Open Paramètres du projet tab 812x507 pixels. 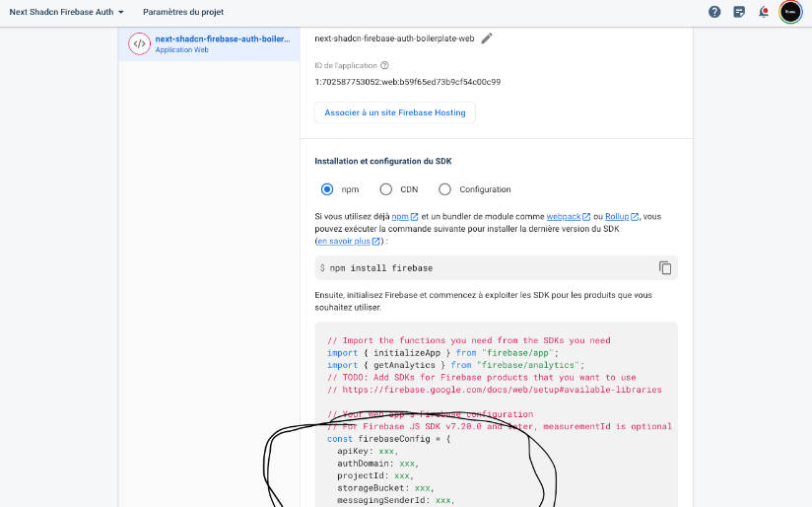[x=182, y=12]
